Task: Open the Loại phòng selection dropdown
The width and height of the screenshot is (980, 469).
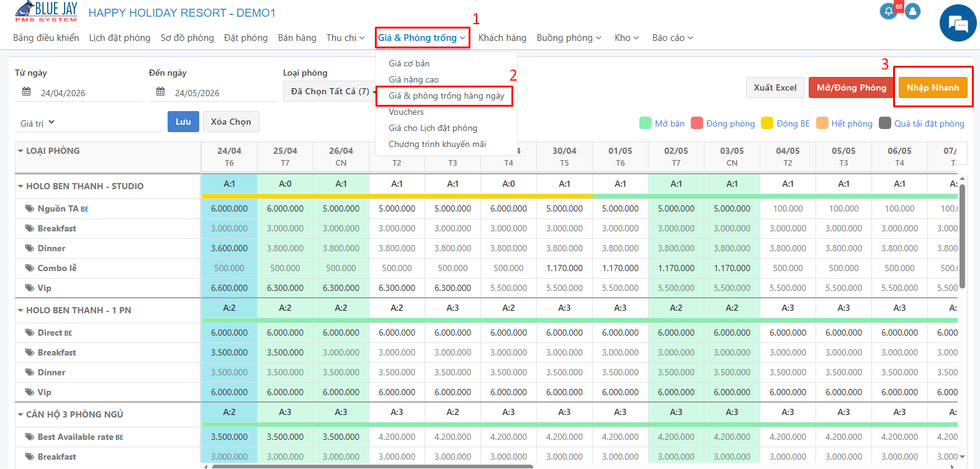Action: coord(330,92)
